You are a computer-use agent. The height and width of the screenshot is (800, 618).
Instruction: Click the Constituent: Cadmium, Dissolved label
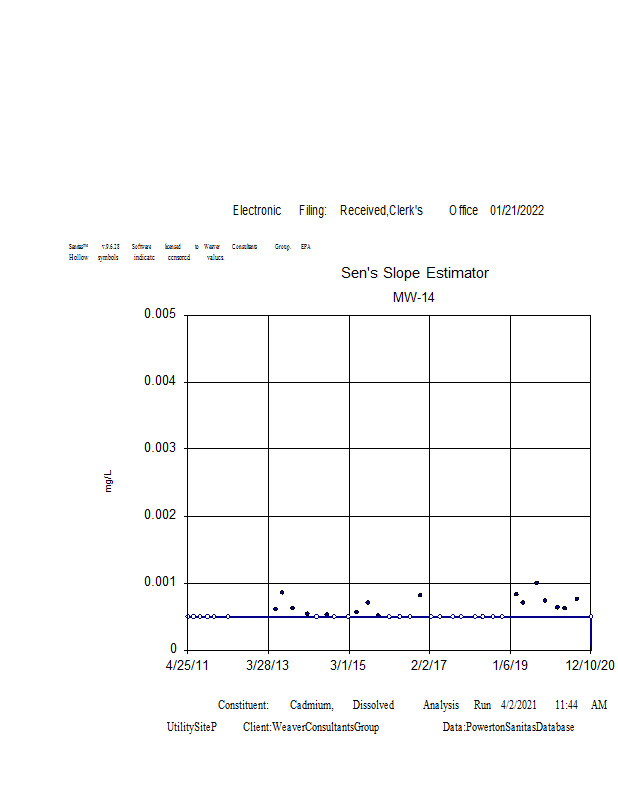click(x=306, y=705)
